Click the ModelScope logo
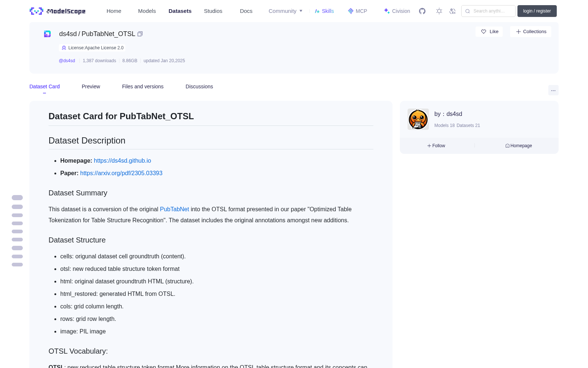Screen dimensions: 588x368 [x=58, y=11]
